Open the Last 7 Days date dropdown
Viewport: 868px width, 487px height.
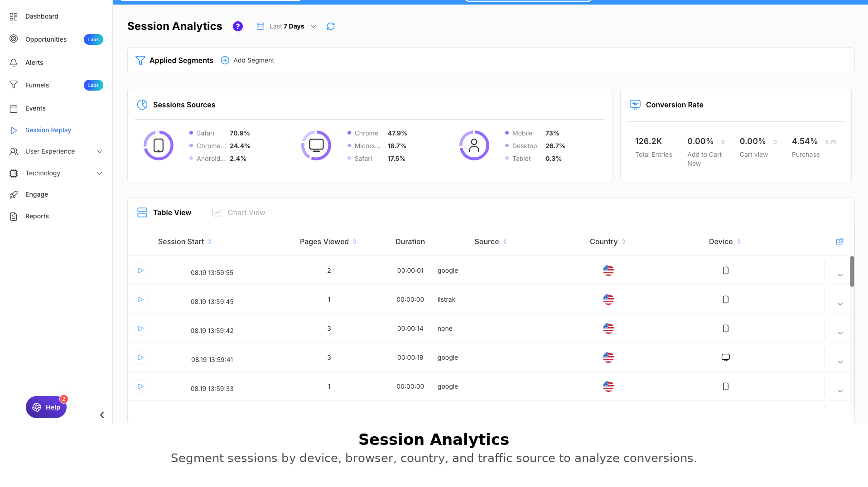pyautogui.click(x=286, y=26)
